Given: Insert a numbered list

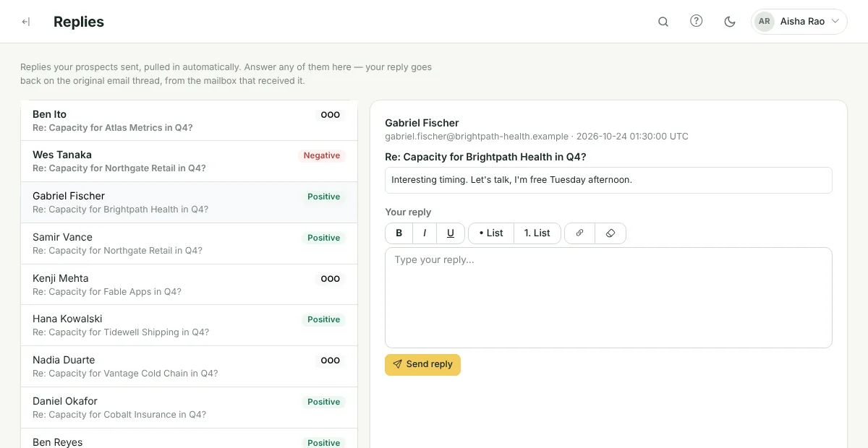Looking at the screenshot, I should click(537, 233).
